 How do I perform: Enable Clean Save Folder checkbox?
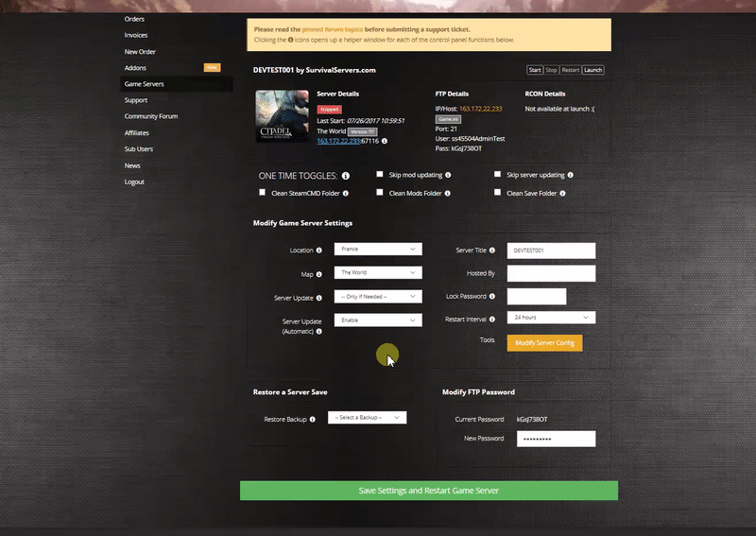[498, 192]
